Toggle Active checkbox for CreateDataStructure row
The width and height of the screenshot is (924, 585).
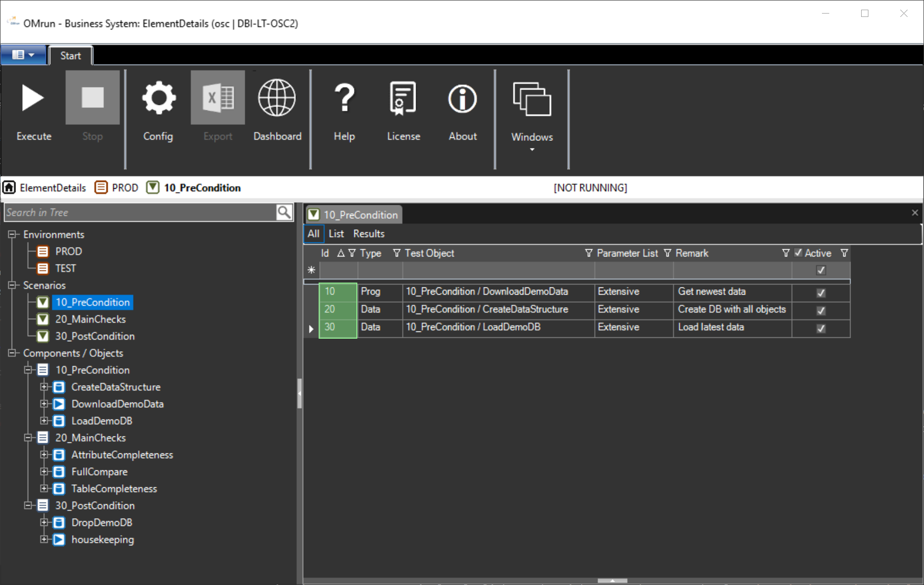click(821, 310)
